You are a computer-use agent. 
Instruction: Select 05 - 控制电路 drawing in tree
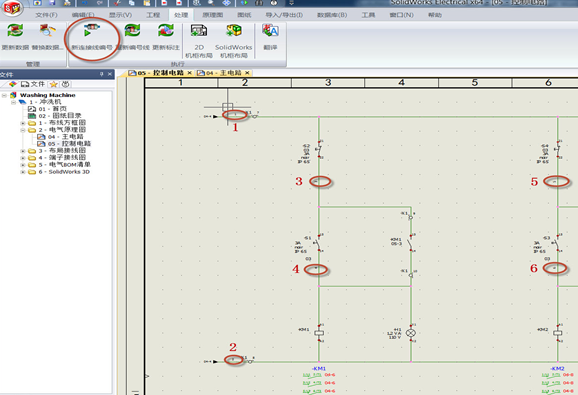coord(69,144)
